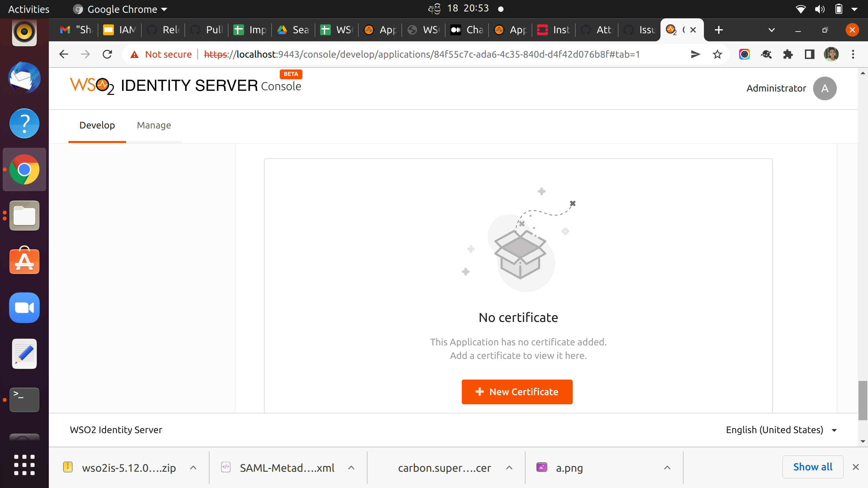The image size is (868, 488).
Task: Open the Chrome extensions puzzle icon
Action: (x=788, y=54)
